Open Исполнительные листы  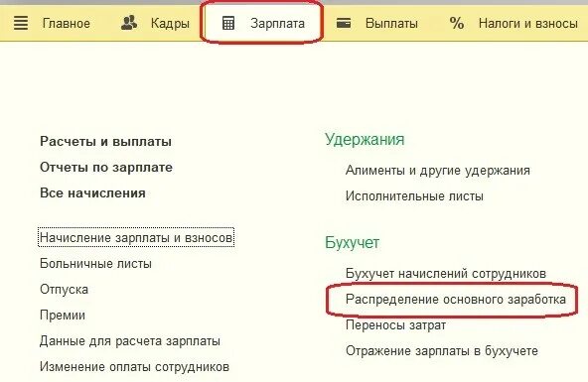click(414, 195)
